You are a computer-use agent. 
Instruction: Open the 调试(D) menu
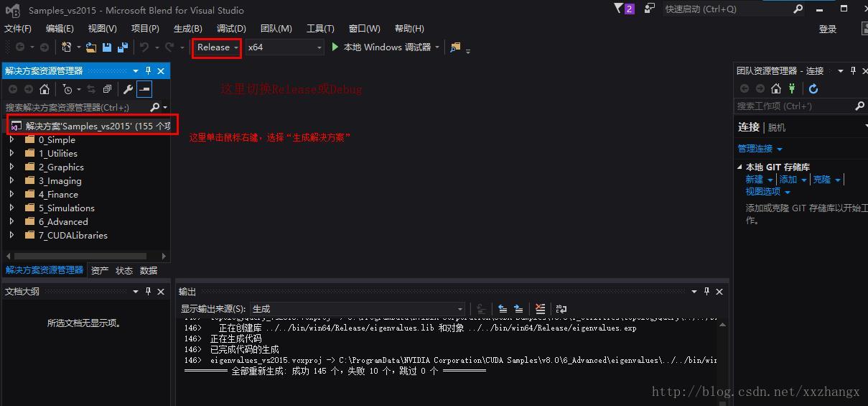[x=231, y=29]
